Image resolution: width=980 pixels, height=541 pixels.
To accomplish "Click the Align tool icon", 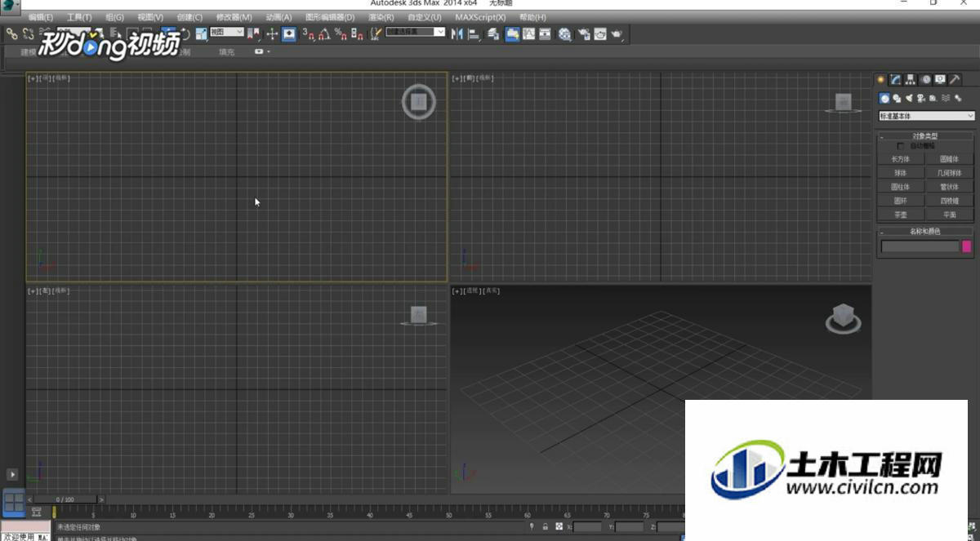I will pyautogui.click(x=474, y=33).
